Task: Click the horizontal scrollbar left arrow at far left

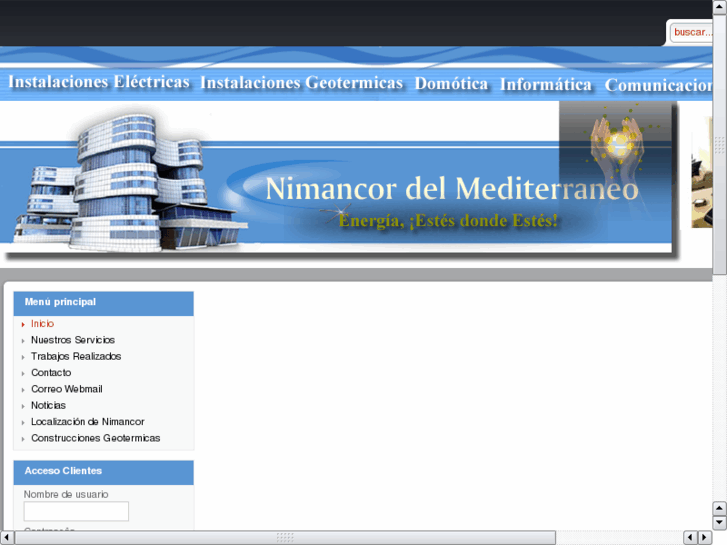Action: (6, 537)
